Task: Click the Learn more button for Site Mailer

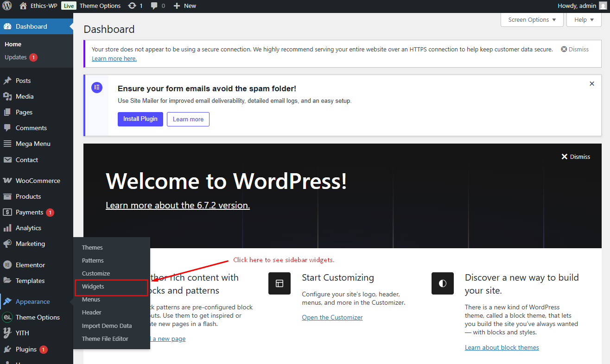Action: [188, 119]
